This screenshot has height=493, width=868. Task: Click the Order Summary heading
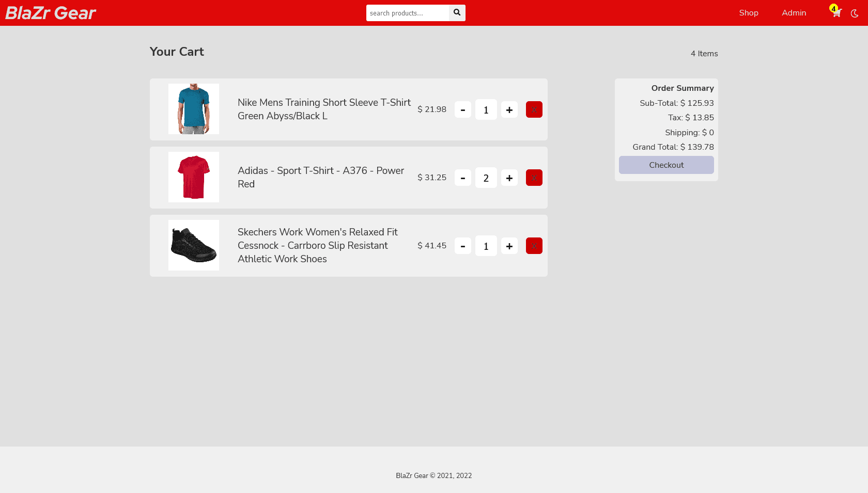click(683, 88)
